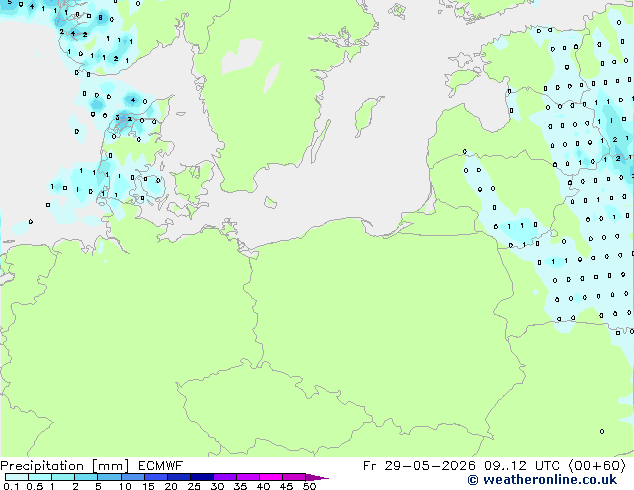The width and height of the screenshot is (634, 490).
Task: Select the 45–50 mm legend color box
Action: click(294, 477)
